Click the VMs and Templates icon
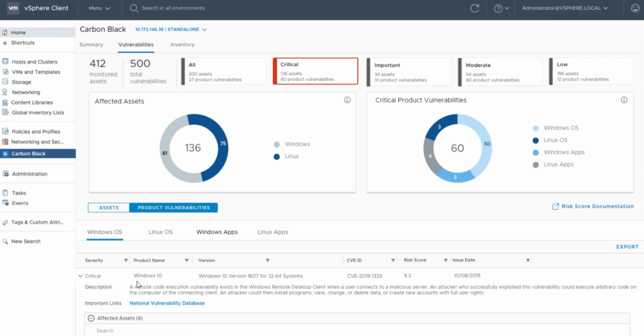 (x=5, y=72)
